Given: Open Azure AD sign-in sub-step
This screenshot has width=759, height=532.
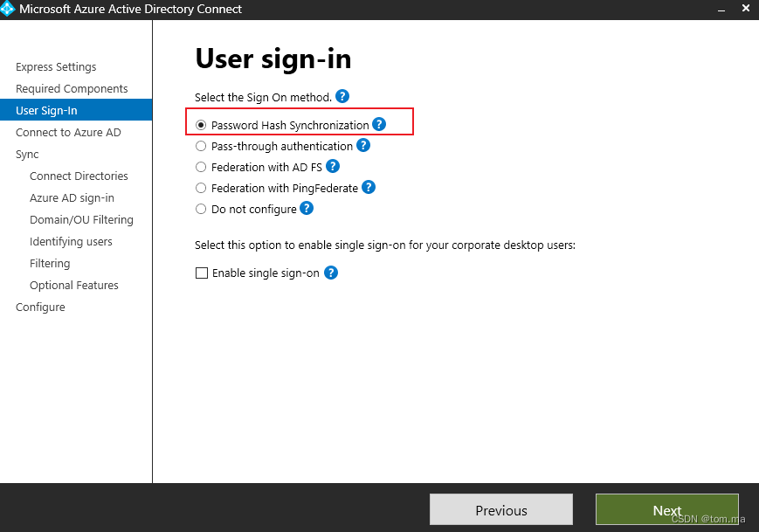Looking at the screenshot, I should (x=72, y=198).
